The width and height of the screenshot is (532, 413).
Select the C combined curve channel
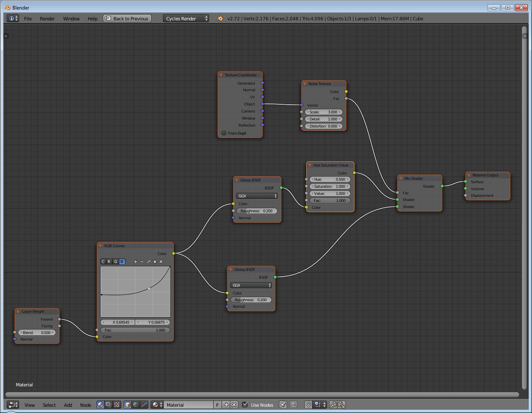tap(103, 262)
